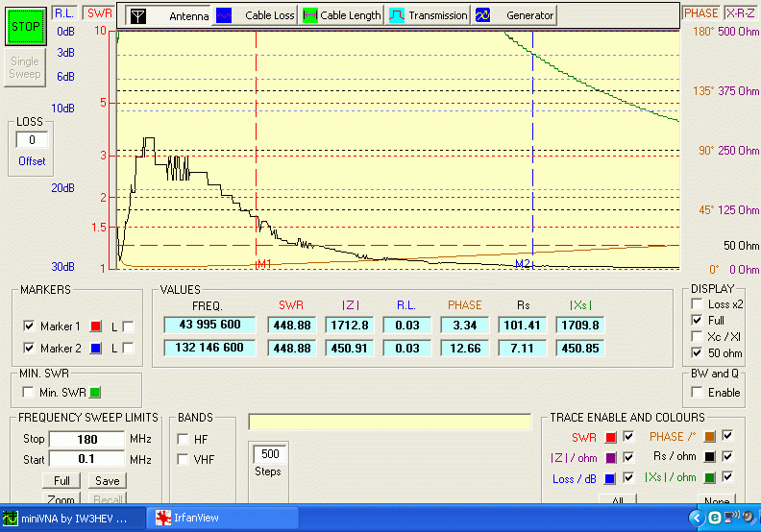Click the red SWR trace colour swatch

pos(610,438)
